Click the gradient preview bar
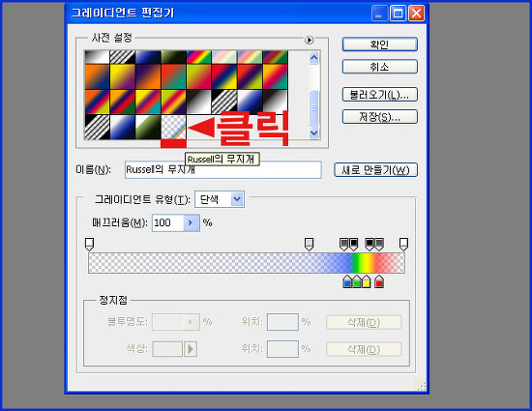This screenshot has height=411, width=532. (247, 263)
